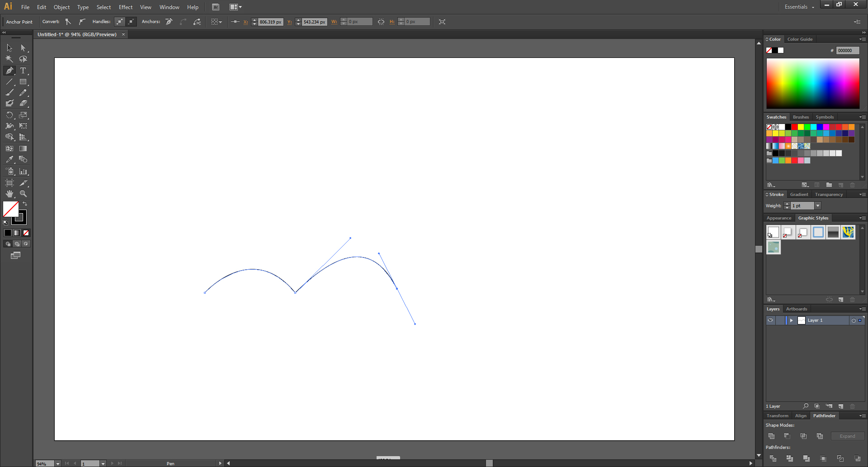The image size is (868, 467).
Task: Select the Zoom tool
Action: 23,194
